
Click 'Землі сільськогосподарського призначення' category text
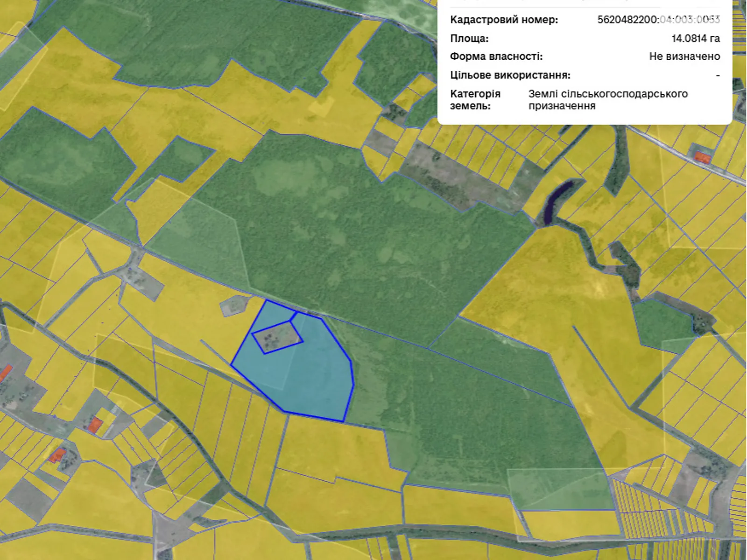[608, 99]
